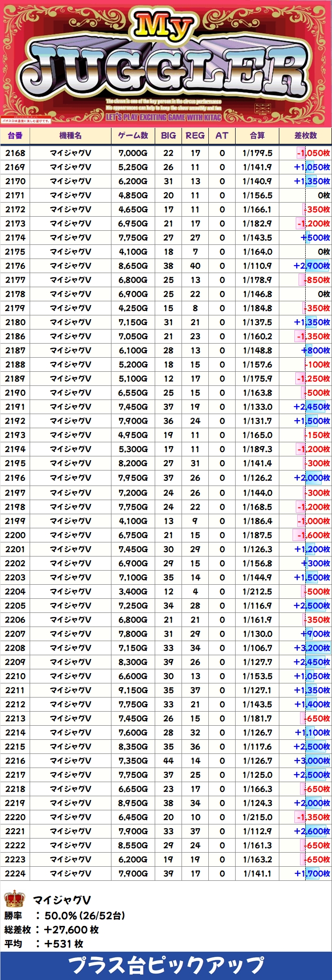This screenshot has height=980, width=332.
Task: Click the 1/117.6 rate in row 2215
Action: (258, 746)
